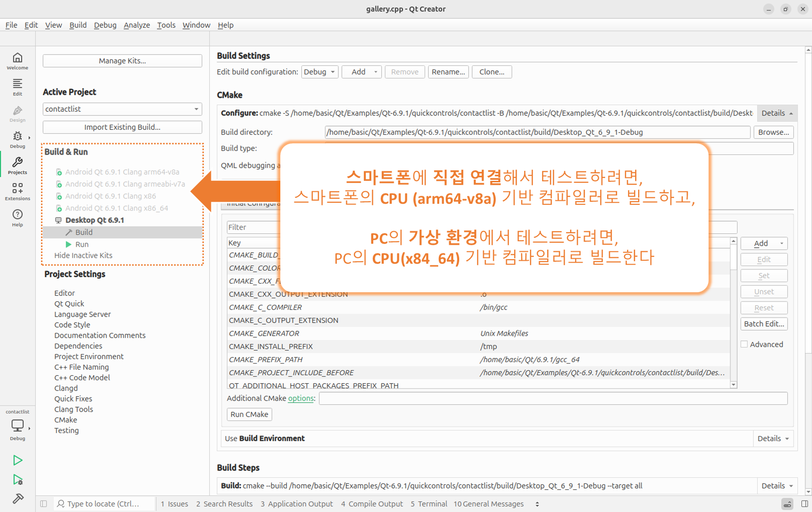The width and height of the screenshot is (812, 512).
Task: Collapse the CMake Configure Details
Action: tap(777, 113)
